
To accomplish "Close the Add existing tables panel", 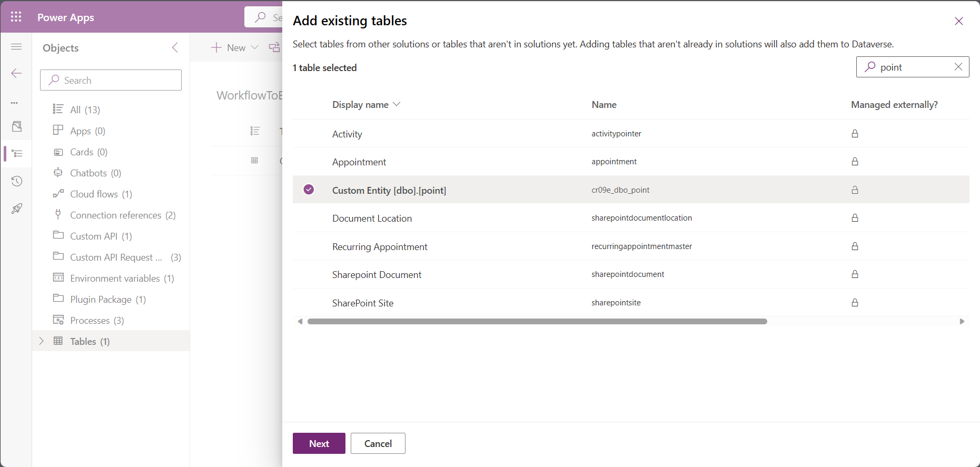I will coord(958,21).
